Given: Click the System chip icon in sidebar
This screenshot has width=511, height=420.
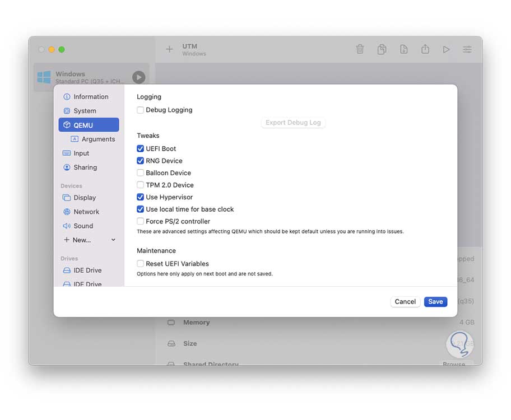Looking at the screenshot, I should tap(67, 111).
